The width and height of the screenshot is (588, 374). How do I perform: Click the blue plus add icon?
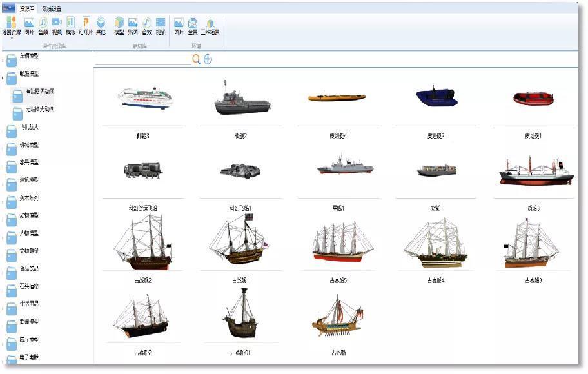click(208, 59)
